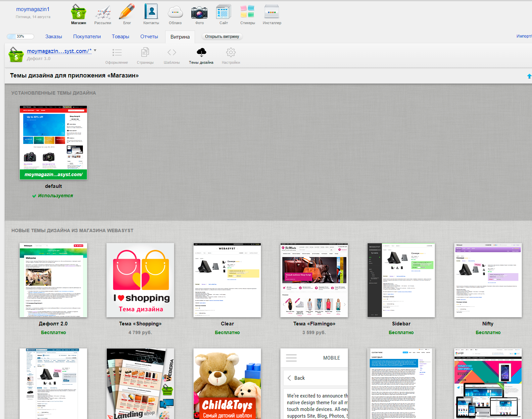Open the Child&Toys theme thumbnail

tap(227, 383)
